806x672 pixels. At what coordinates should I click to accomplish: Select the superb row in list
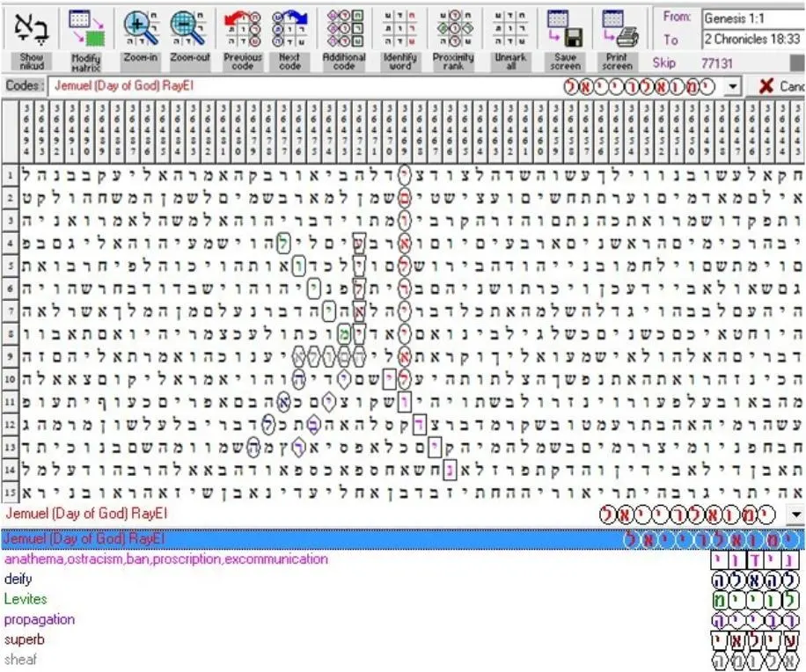pyautogui.click(x=403, y=639)
